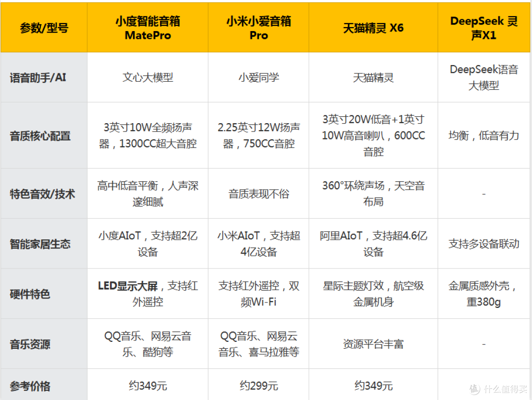
Task: Select the 约349元 price under 天猫精灵 X6
Action: tap(373, 384)
